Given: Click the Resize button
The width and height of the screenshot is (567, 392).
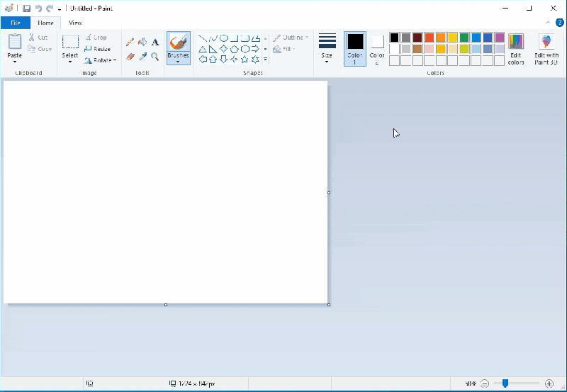Looking at the screenshot, I should (x=97, y=49).
